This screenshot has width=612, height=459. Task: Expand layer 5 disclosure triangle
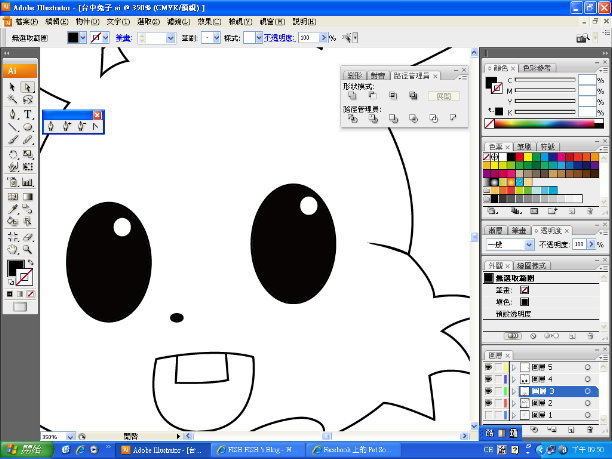click(x=514, y=367)
